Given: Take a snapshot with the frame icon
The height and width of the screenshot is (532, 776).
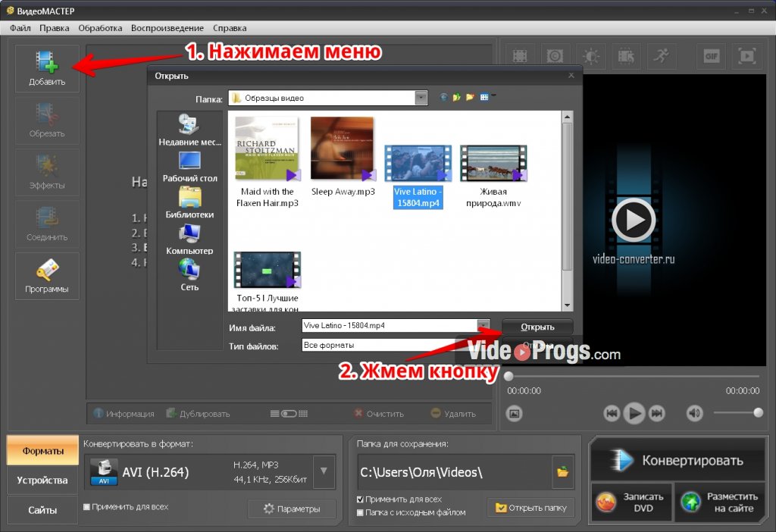Looking at the screenshot, I should pyautogui.click(x=515, y=414).
